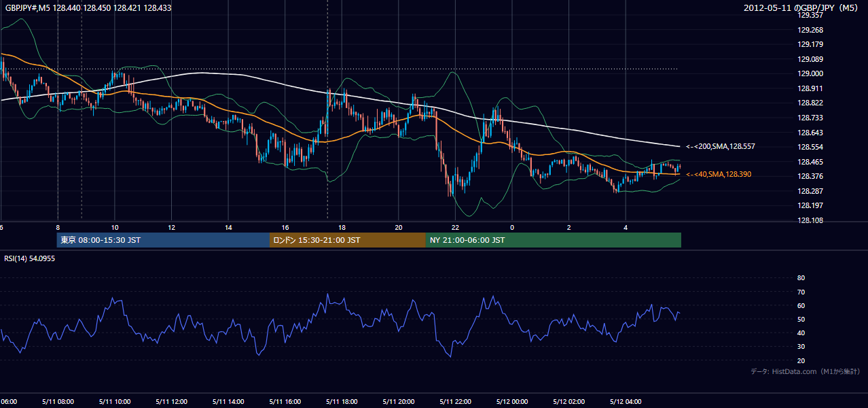Screen dimensions: 868x408
Task: Click the 5/11 10:00 date label
Action: coord(115,401)
